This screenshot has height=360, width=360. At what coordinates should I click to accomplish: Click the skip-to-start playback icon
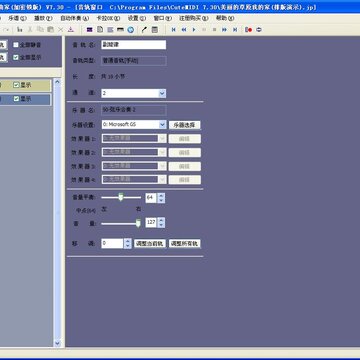(174, 30)
